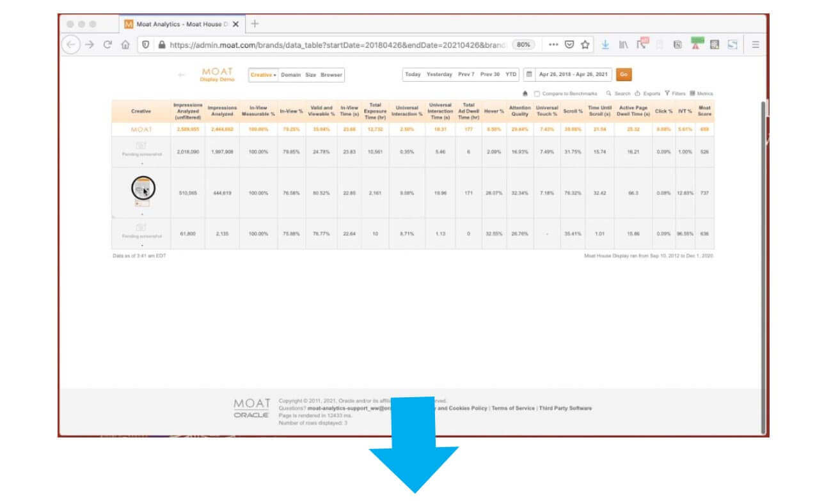Viewport: 831px width, 504px height.
Task: Click Moat Score value 737
Action: pyautogui.click(x=704, y=193)
